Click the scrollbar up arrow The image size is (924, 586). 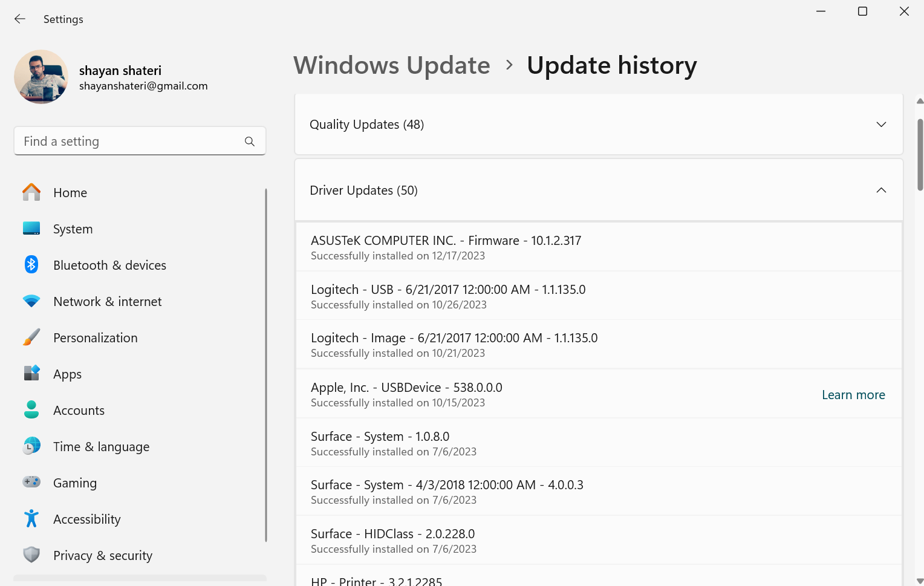tap(920, 101)
